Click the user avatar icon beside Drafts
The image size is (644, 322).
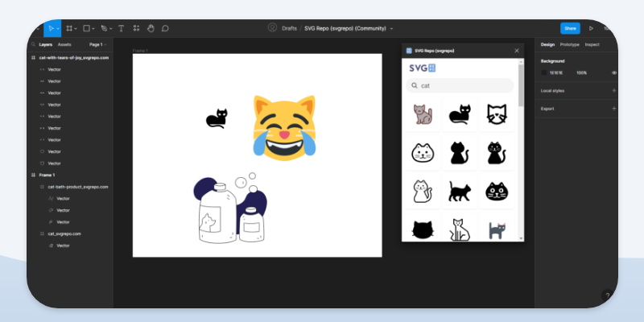tap(272, 27)
